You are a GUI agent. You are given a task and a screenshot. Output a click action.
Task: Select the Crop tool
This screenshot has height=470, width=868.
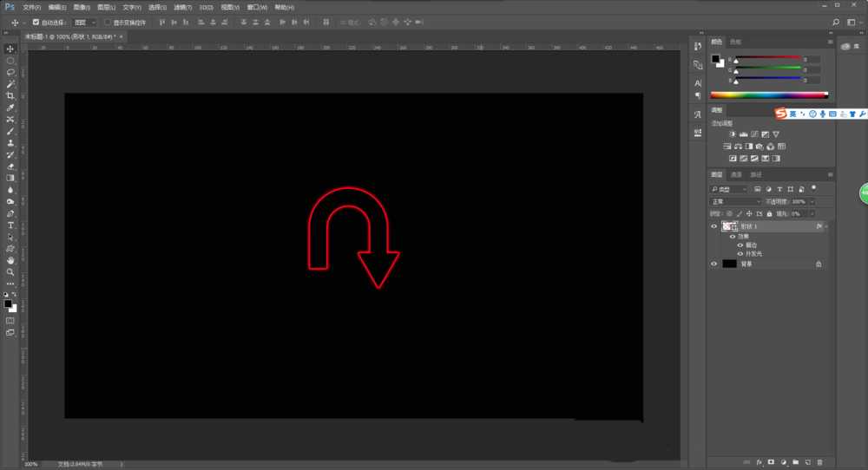[x=10, y=95]
